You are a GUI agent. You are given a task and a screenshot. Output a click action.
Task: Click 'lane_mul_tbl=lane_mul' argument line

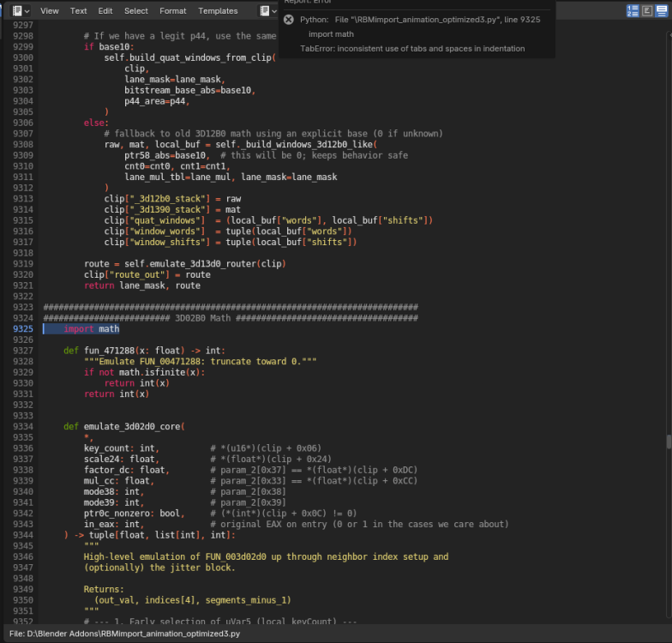click(x=231, y=177)
